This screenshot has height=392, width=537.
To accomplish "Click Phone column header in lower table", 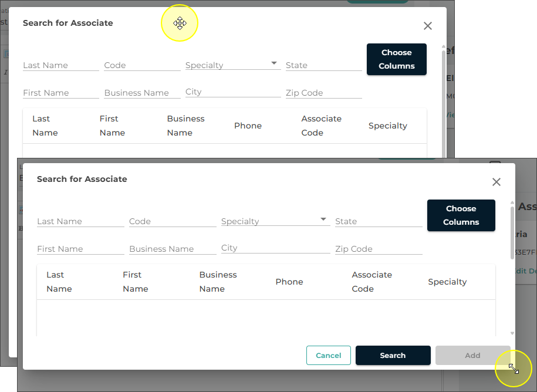I will point(289,282).
